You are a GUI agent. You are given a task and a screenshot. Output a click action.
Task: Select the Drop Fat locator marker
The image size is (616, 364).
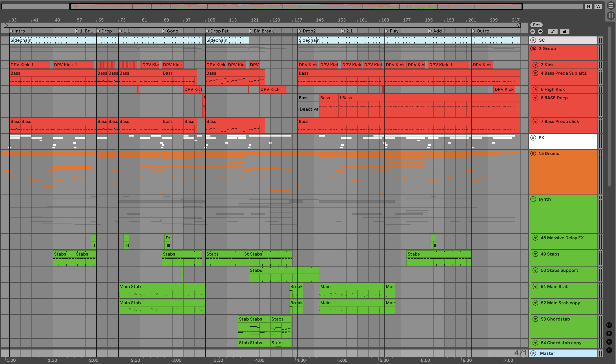pyautogui.click(x=207, y=31)
